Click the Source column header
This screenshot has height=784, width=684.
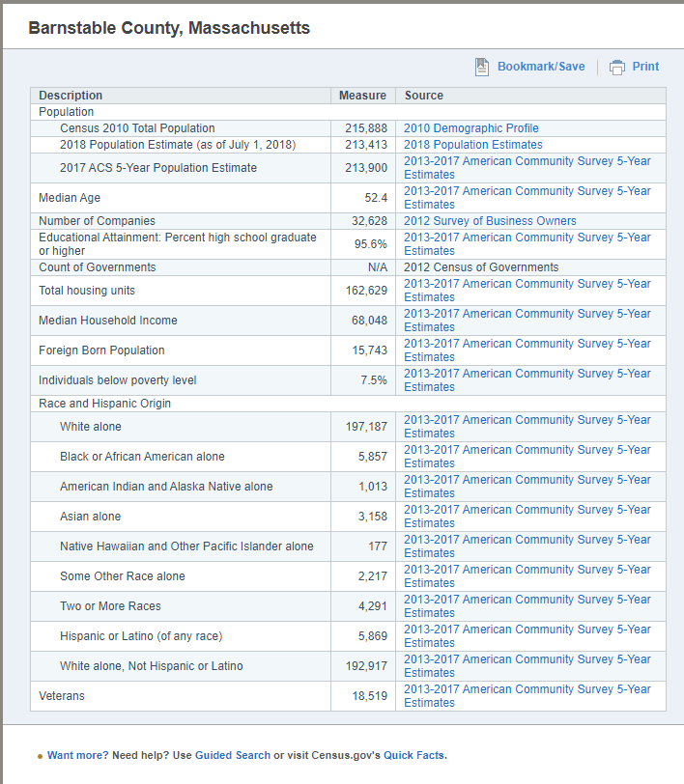(x=424, y=96)
